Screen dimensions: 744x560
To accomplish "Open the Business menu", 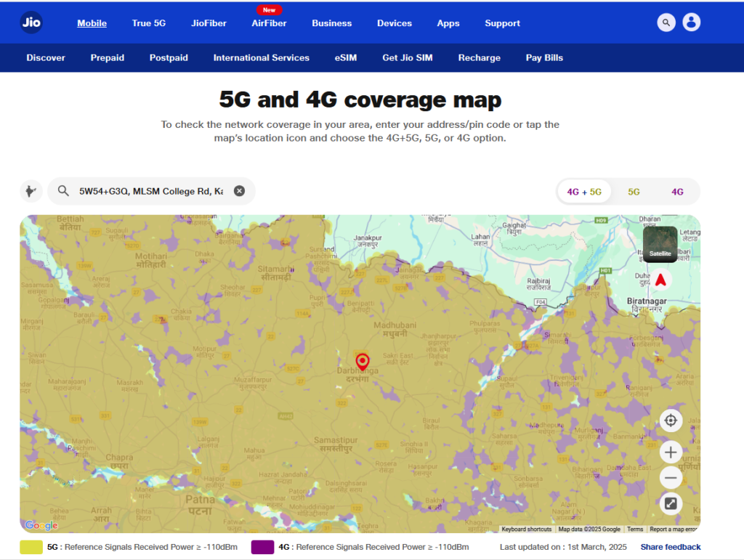I will [x=331, y=23].
